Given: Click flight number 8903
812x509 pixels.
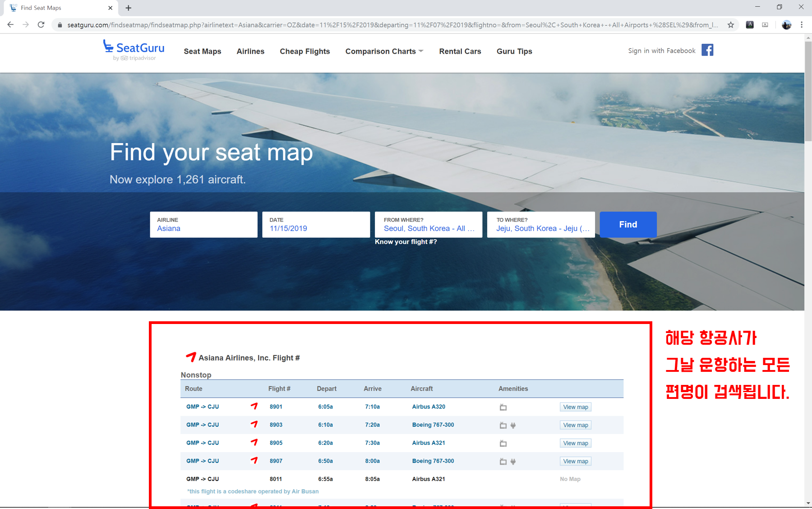Looking at the screenshot, I should pos(276,425).
